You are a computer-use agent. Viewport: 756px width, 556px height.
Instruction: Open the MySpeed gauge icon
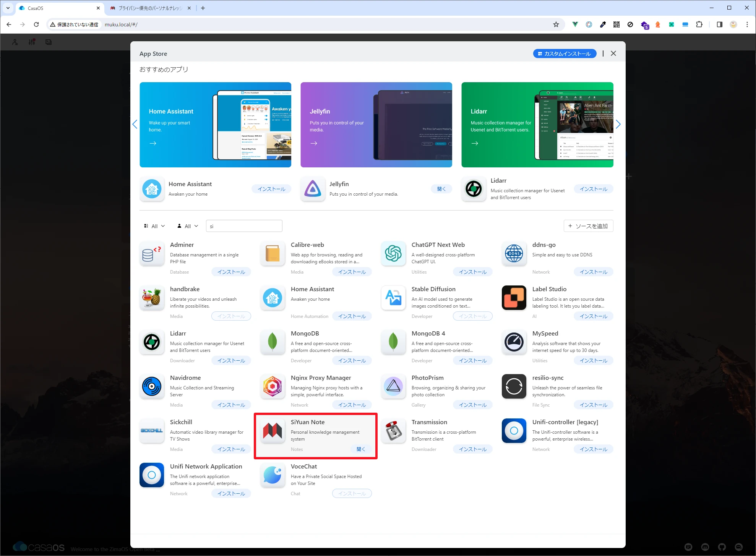(x=514, y=342)
